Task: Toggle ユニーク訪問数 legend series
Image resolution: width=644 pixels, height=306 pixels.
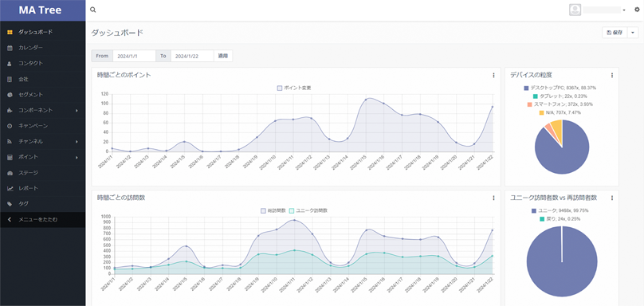Action: [x=308, y=210]
